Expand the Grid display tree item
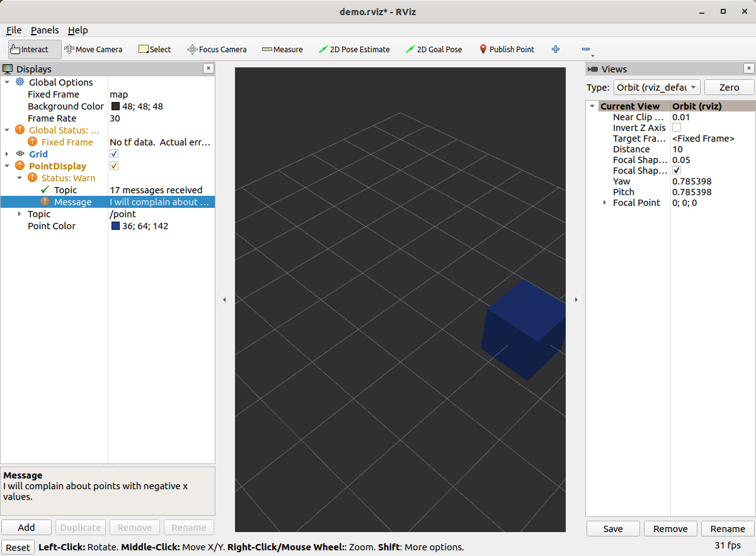 pos(7,154)
